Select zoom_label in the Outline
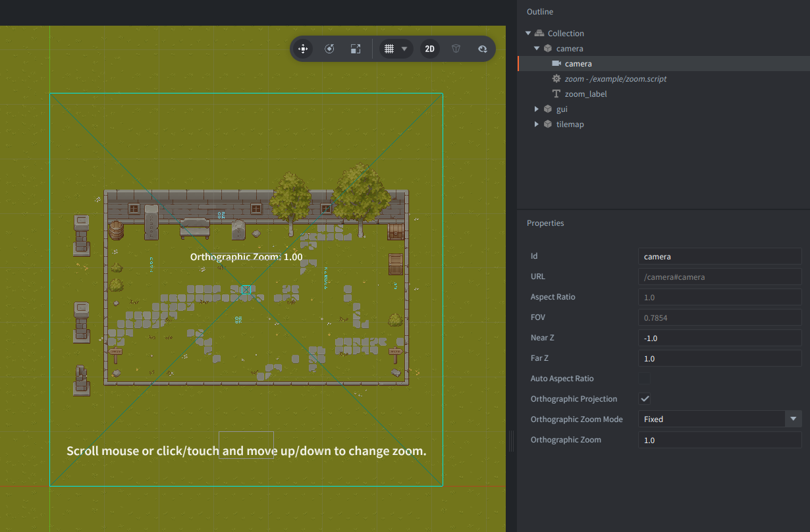 coord(585,94)
